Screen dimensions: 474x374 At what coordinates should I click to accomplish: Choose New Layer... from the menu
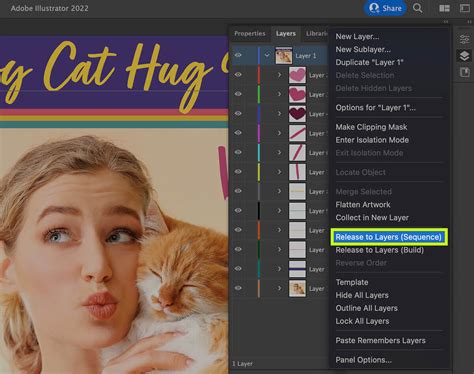click(x=357, y=36)
